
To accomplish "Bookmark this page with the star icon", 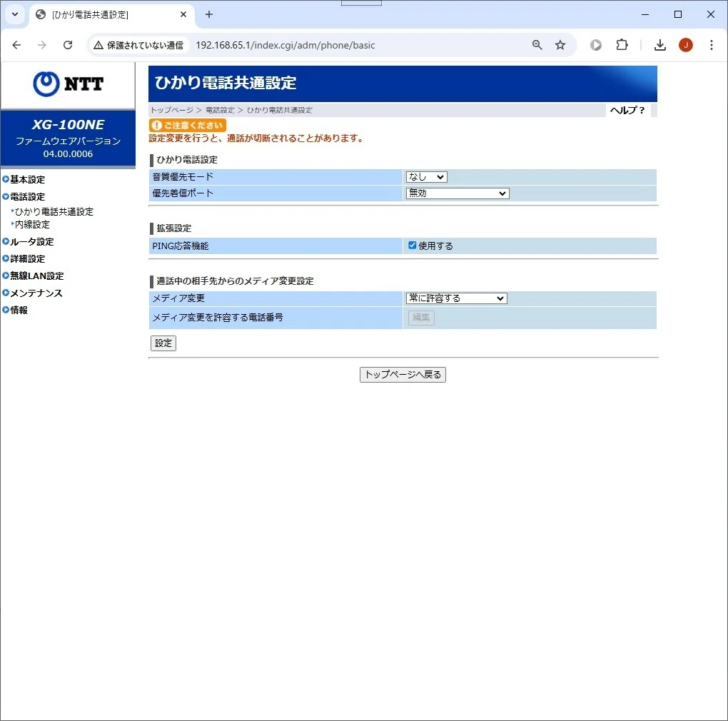I will [560, 45].
